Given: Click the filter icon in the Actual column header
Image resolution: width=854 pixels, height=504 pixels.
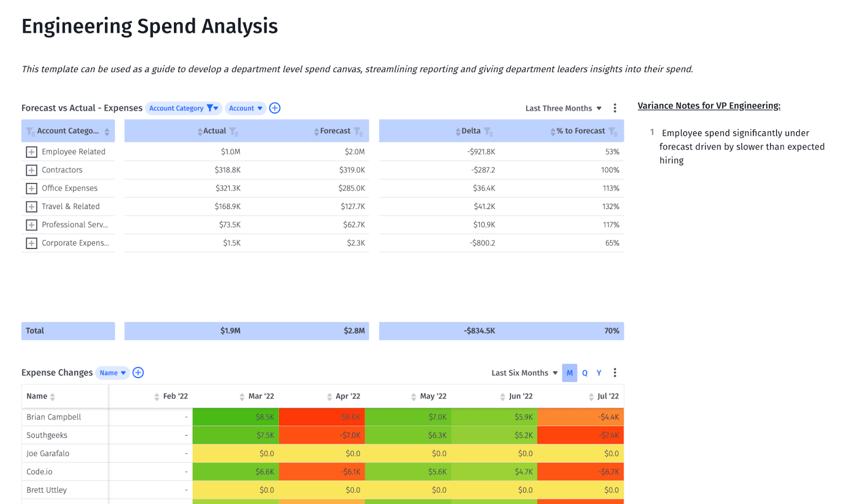Looking at the screenshot, I should (x=234, y=131).
